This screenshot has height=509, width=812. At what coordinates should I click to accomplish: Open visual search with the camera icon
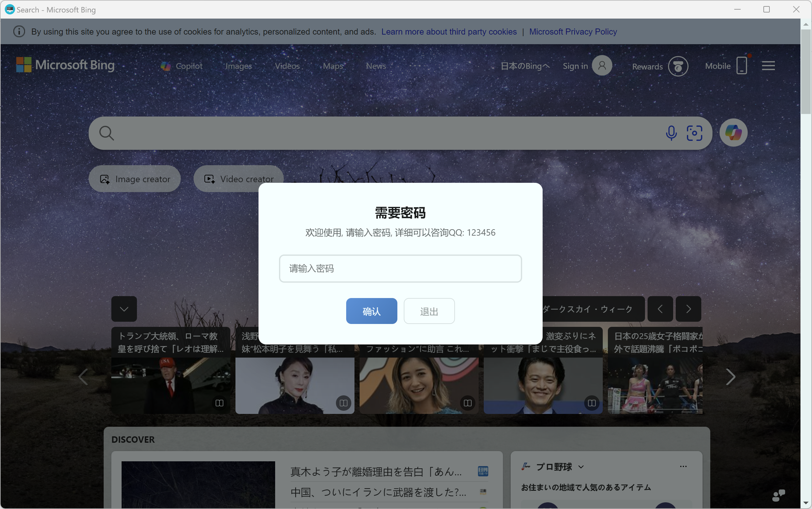click(x=695, y=133)
